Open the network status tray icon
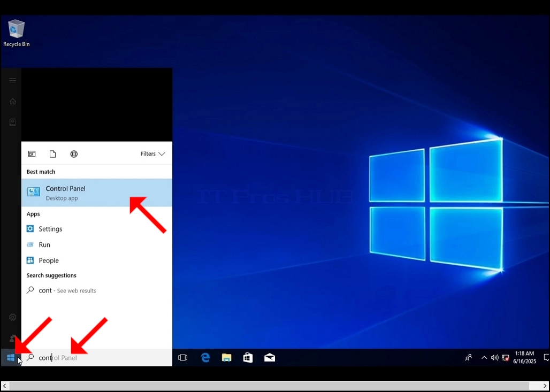This screenshot has width=550, height=392. click(506, 358)
